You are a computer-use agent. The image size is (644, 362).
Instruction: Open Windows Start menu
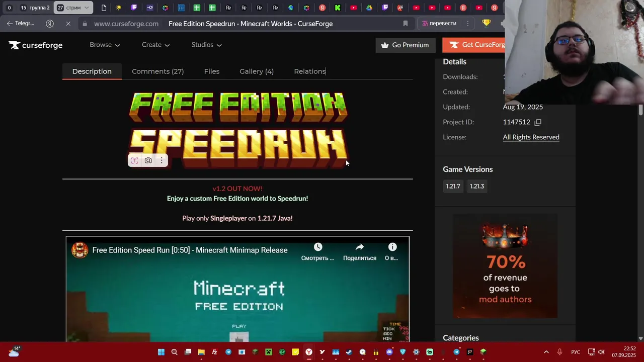pyautogui.click(x=161, y=352)
